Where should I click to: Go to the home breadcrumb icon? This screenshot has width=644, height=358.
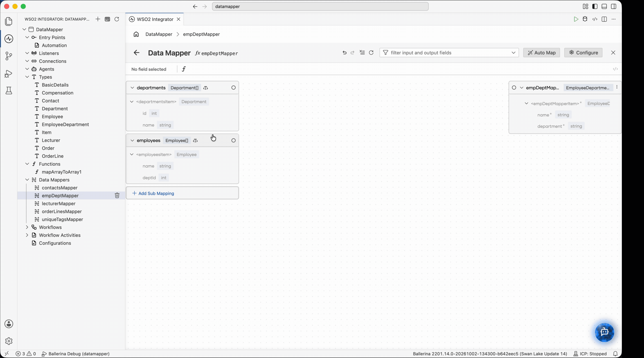[x=136, y=34]
